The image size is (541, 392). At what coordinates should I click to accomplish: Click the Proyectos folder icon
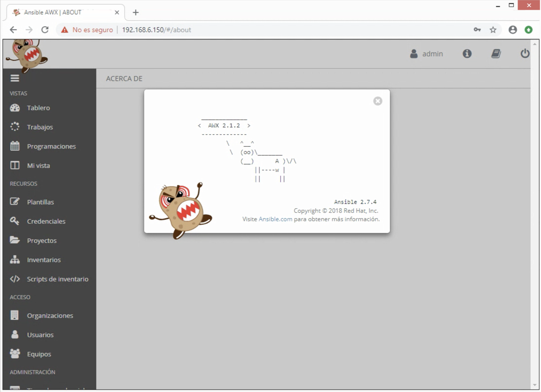pos(15,240)
